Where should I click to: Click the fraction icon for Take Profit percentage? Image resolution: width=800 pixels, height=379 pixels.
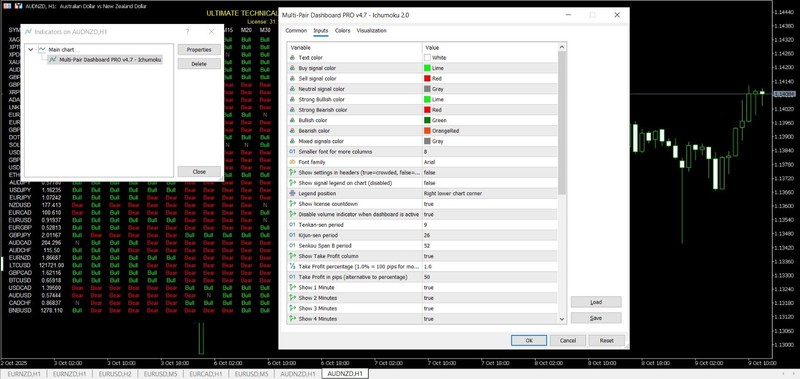click(x=292, y=266)
